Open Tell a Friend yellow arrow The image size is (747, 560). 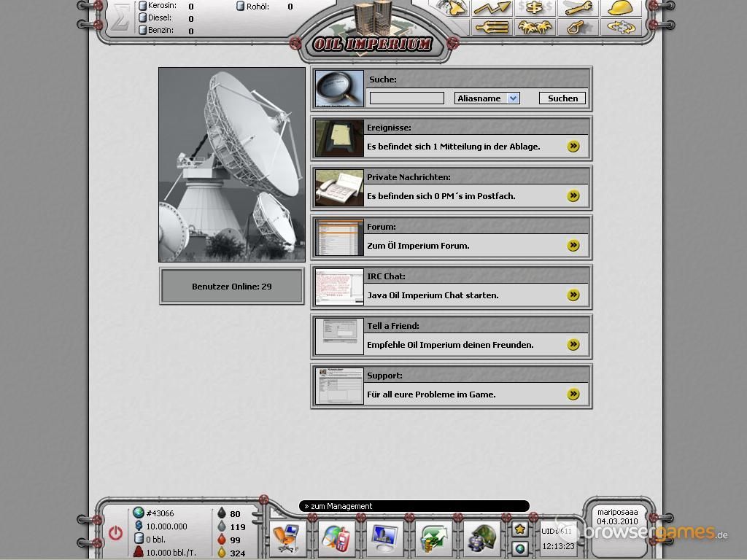click(573, 344)
